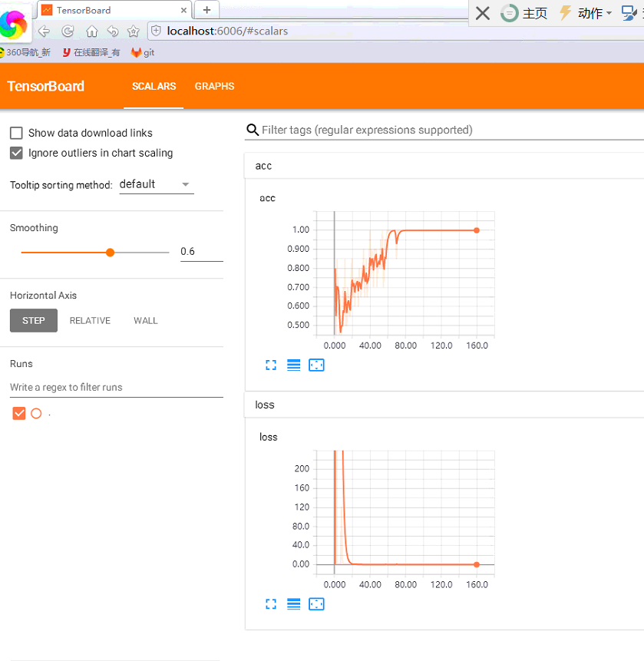Fit the acc chart domain to data
The width and height of the screenshot is (644, 661).
[x=316, y=365]
